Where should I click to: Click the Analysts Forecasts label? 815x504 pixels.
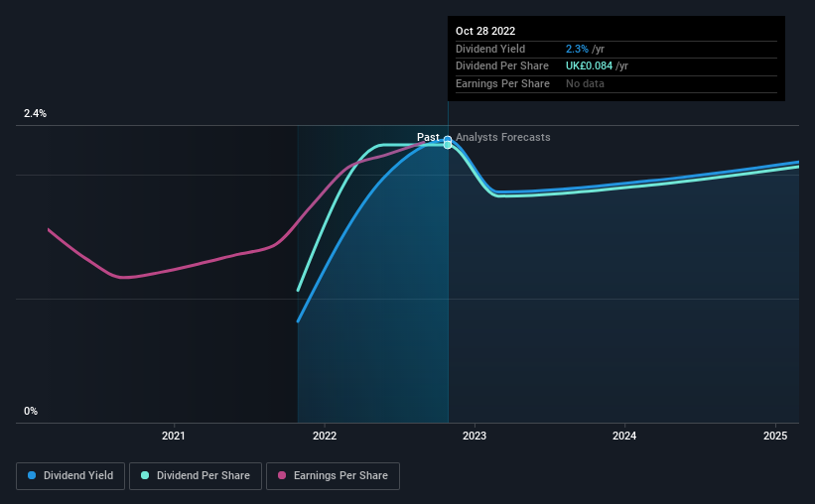[x=502, y=137]
